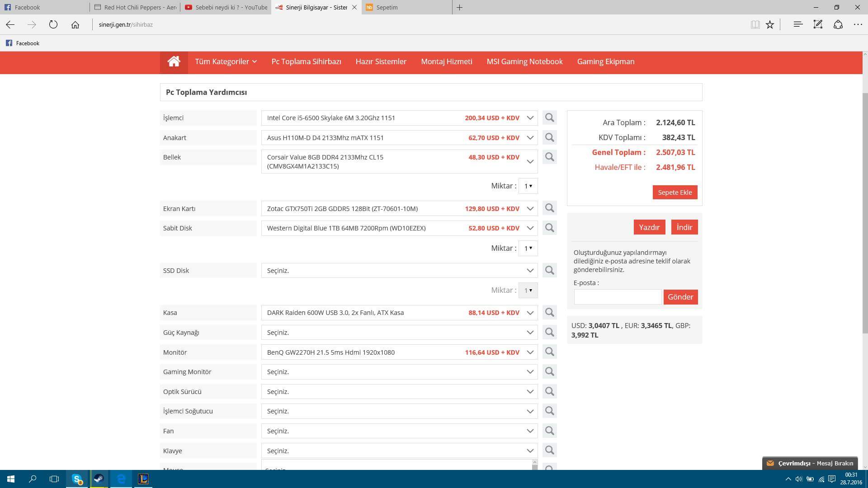
Task: Open Edge Hub icon in toolbar
Action: tap(798, 25)
